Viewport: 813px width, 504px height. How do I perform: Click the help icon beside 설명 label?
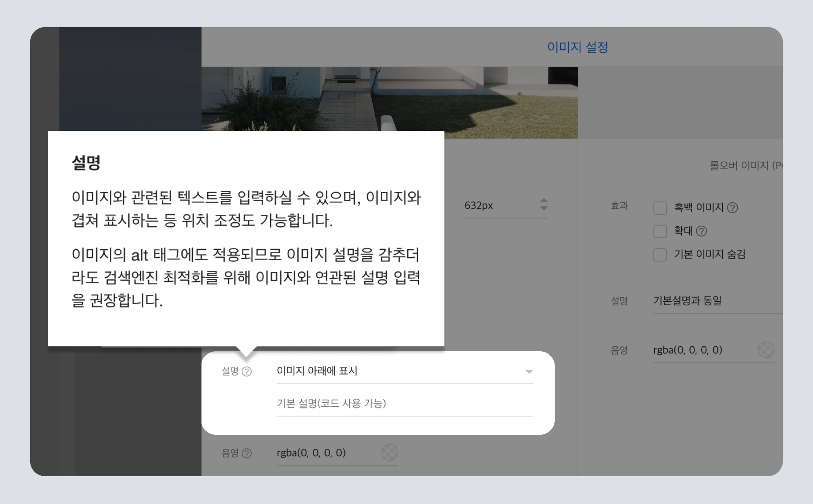(x=247, y=372)
